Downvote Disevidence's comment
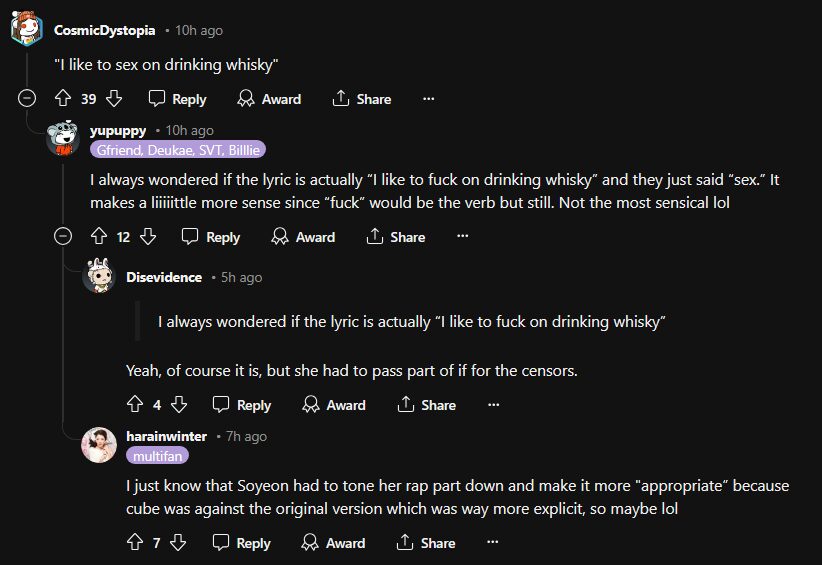This screenshot has width=822, height=565. (179, 405)
